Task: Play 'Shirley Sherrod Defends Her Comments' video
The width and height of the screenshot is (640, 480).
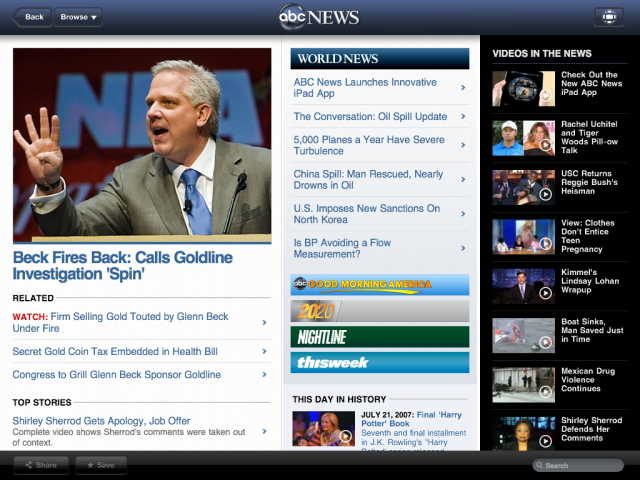Action: 523,433
